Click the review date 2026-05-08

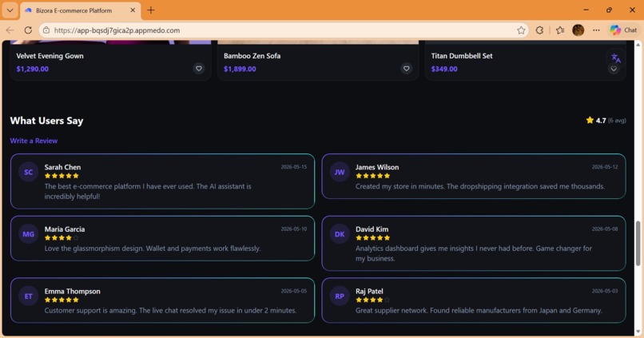tap(605, 229)
